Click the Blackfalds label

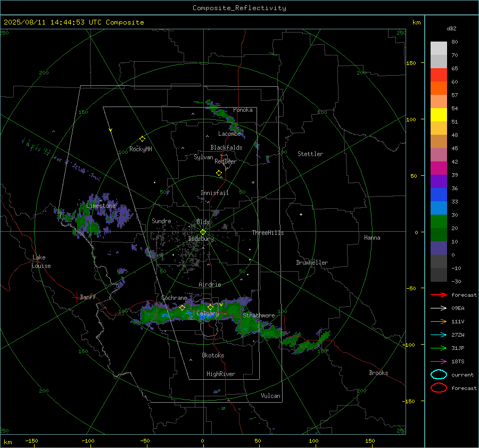[x=226, y=148]
